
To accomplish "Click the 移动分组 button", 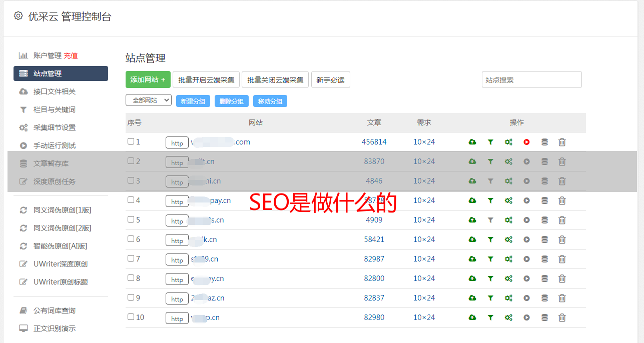I will pos(270,101).
